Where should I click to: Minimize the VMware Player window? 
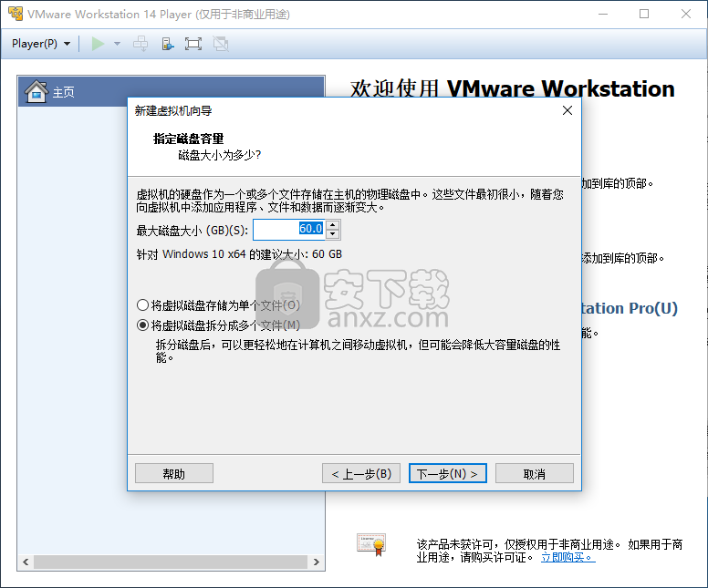(603, 14)
